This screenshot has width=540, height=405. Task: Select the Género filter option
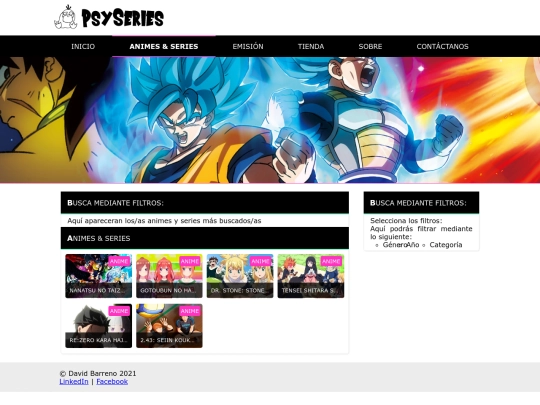[394, 245]
